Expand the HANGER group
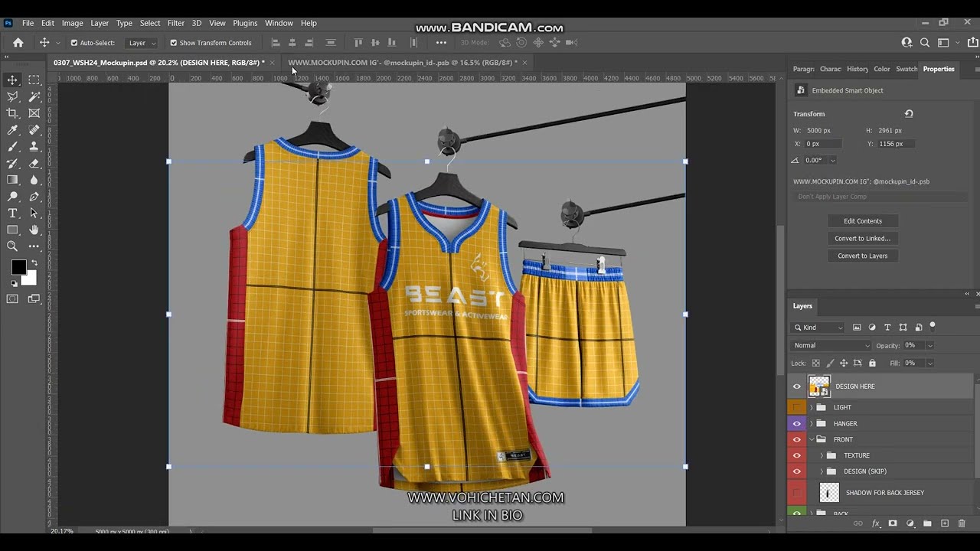Image resolution: width=980 pixels, height=551 pixels. 812,423
